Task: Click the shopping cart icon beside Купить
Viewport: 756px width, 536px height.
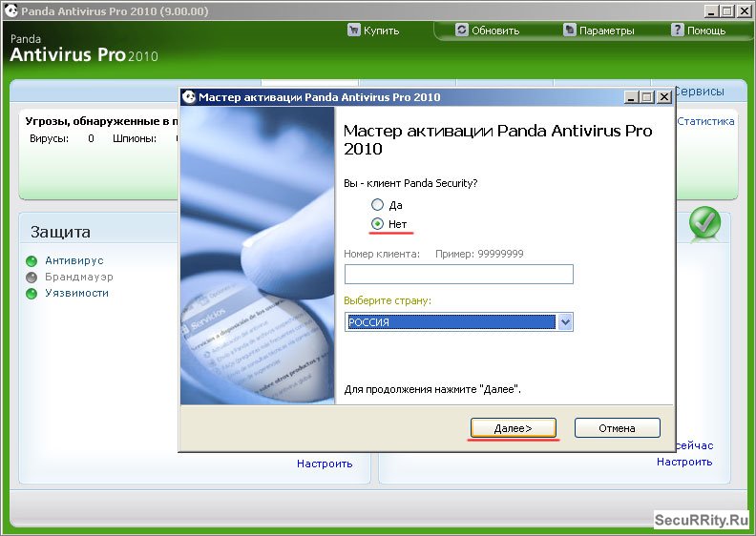Action: pos(353,31)
